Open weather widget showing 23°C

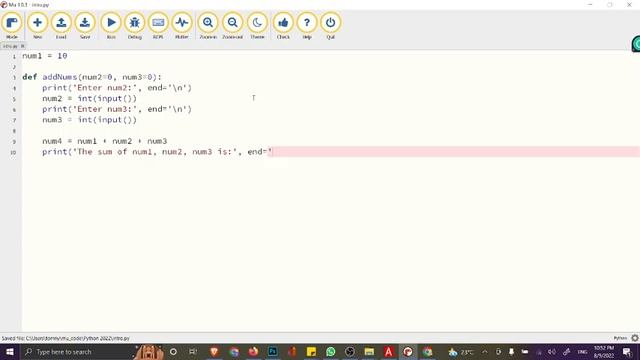point(461,351)
